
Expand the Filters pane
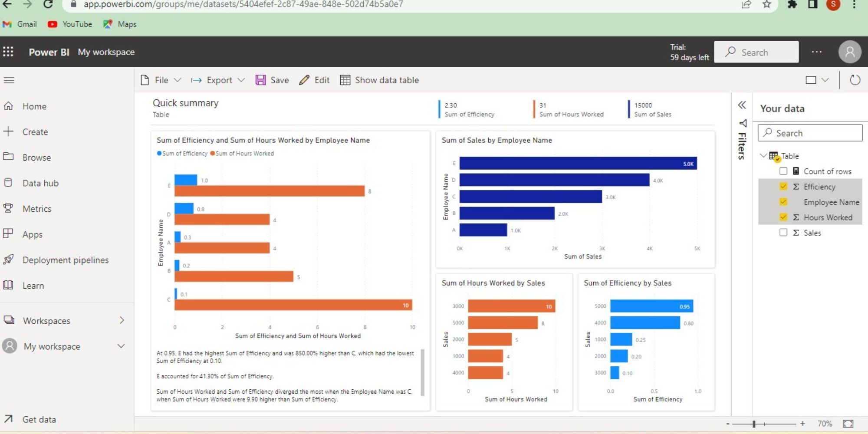point(742,140)
